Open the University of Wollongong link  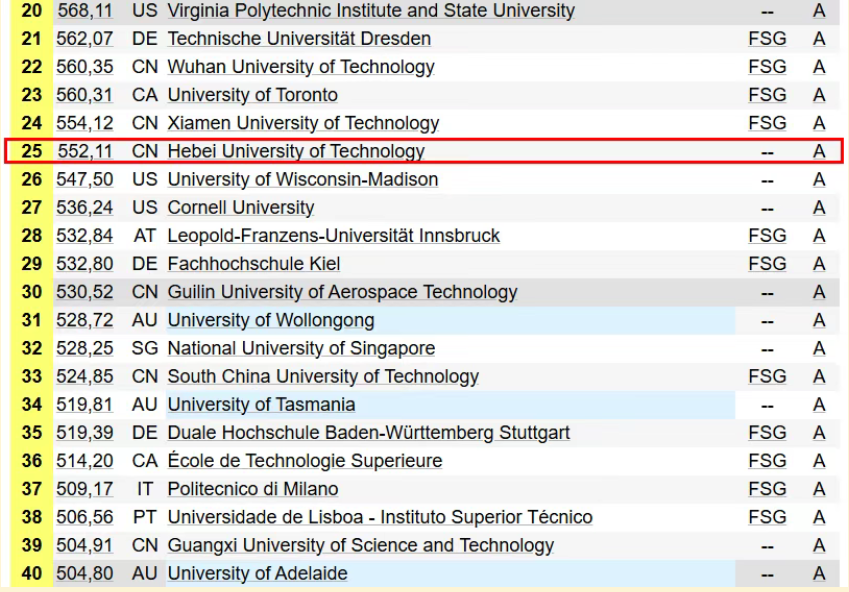pyautogui.click(x=271, y=321)
